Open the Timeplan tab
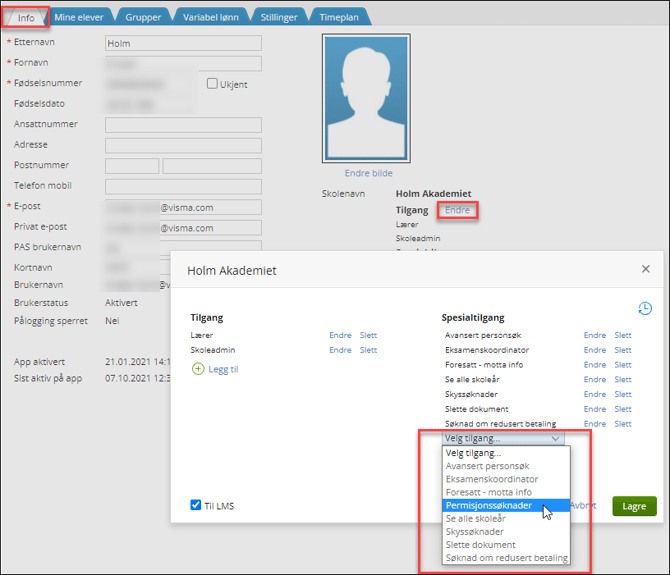 (x=340, y=17)
